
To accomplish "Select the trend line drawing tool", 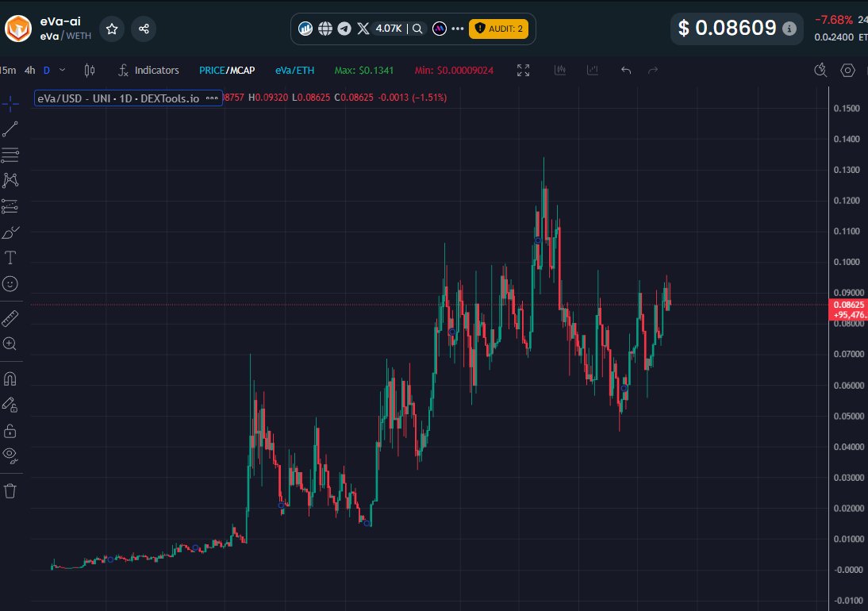I will pos(10,129).
